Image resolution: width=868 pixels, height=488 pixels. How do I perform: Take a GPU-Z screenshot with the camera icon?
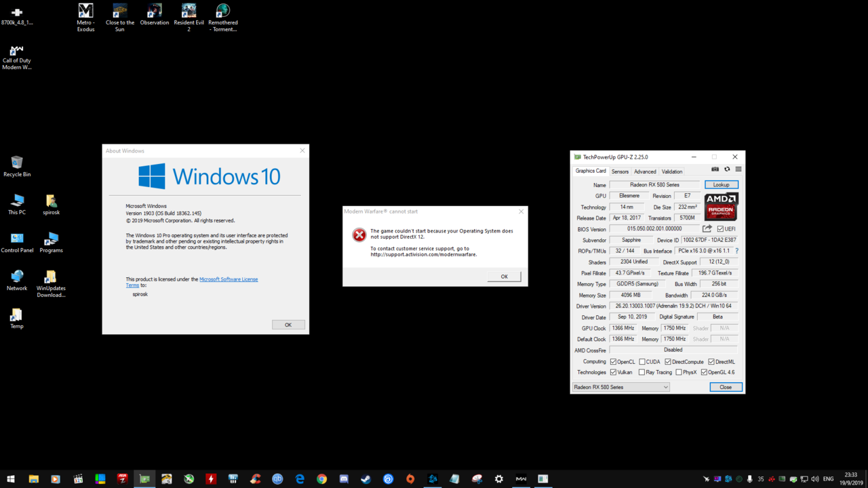tap(715, 169)
